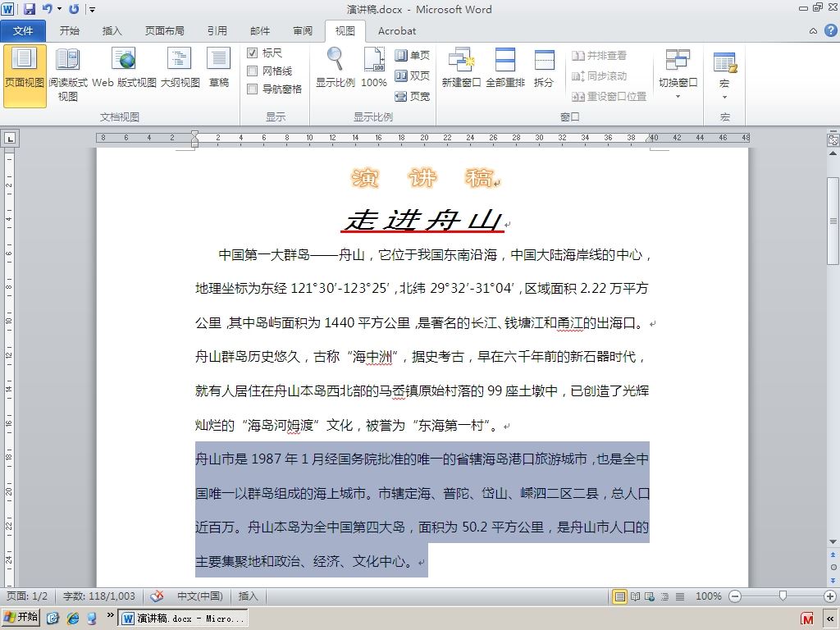The width and height of the screenshot is (840, 630).
Task: Redo using the repeat arrow icon
Action: tap(74, 8)
